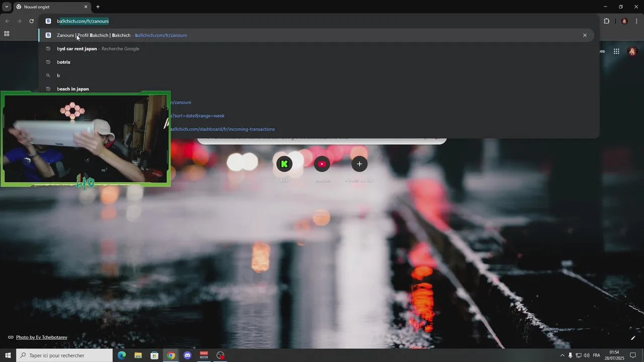
Task: Switch to Google Chrome in the taskbar
Action: coord(171,355)
